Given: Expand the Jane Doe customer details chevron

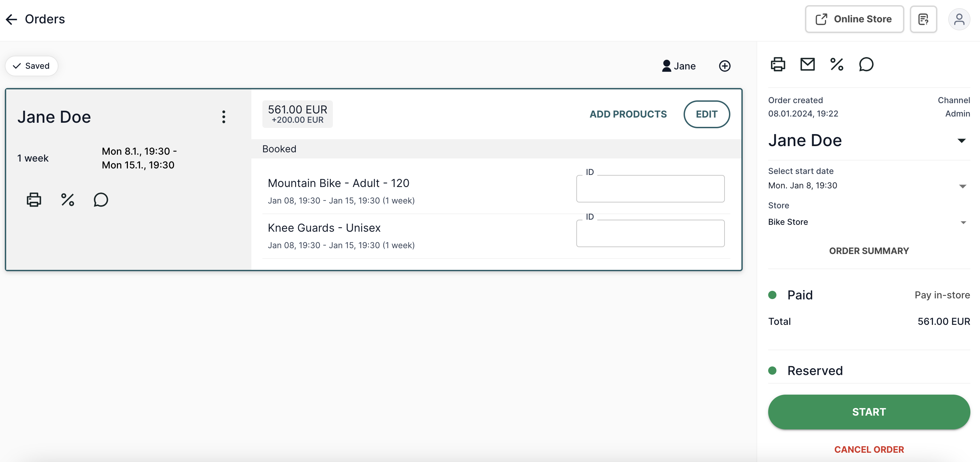Looking at the screenshot, I should pyautogui.click(x=962, y=140).
